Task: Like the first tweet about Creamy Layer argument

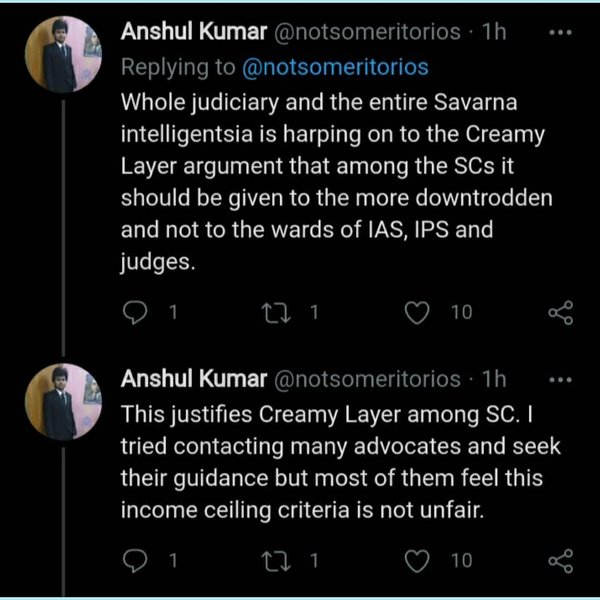Action: tap(418, 313)
